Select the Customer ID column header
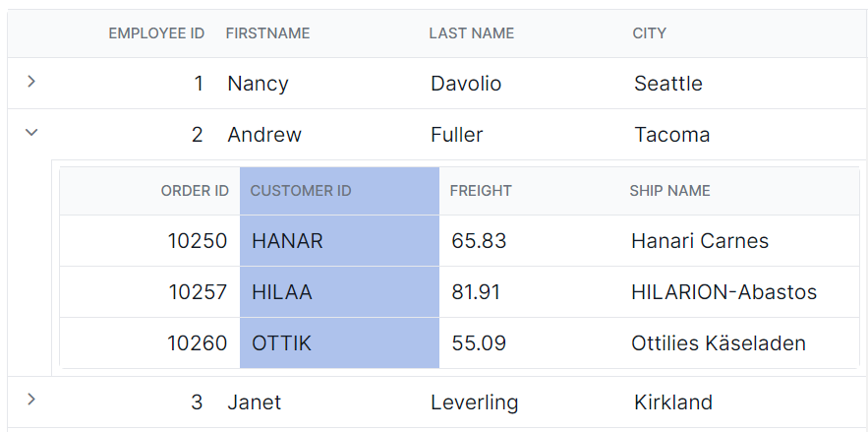The image size is (868, 432). tap(339, 191)
